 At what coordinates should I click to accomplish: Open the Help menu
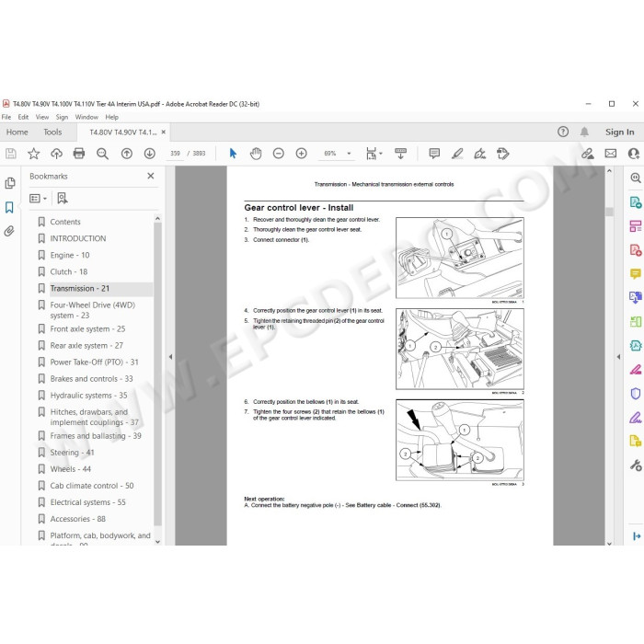[111, 117]
